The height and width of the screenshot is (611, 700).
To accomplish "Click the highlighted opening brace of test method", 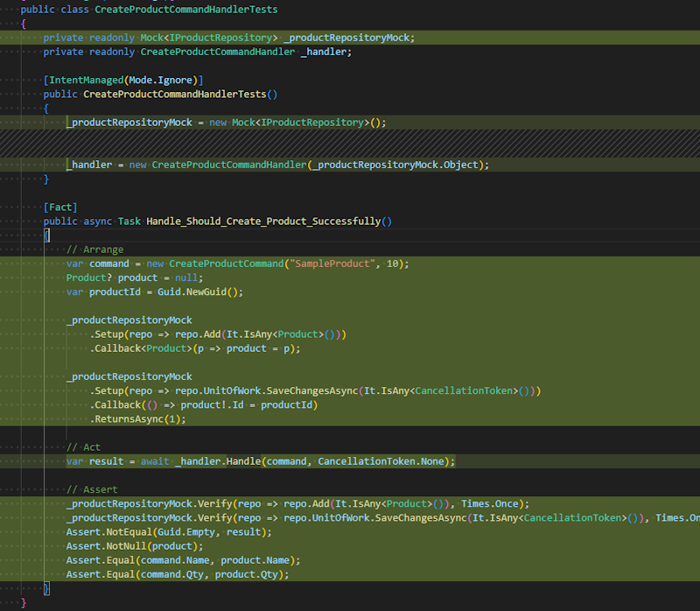I will (x=46, y=235).
